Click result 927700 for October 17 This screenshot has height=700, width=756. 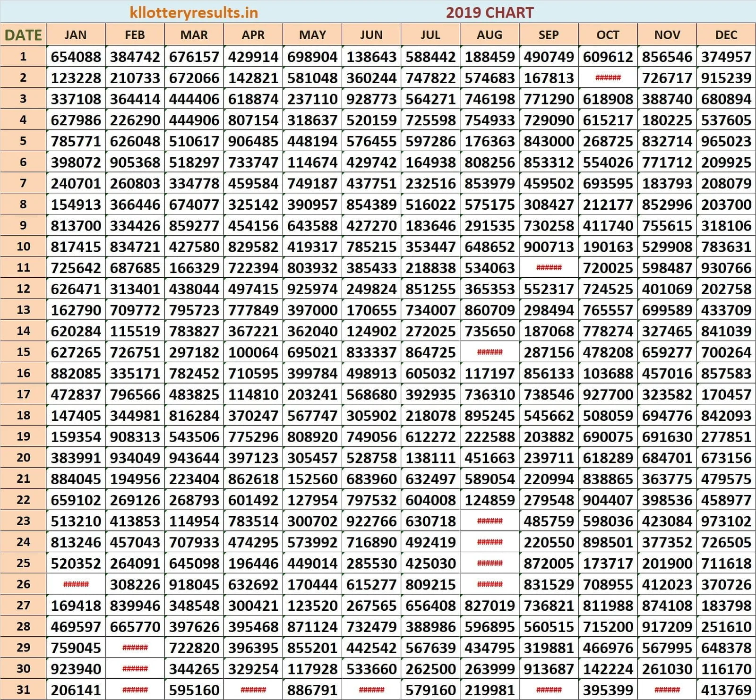[x=608, y=394]
